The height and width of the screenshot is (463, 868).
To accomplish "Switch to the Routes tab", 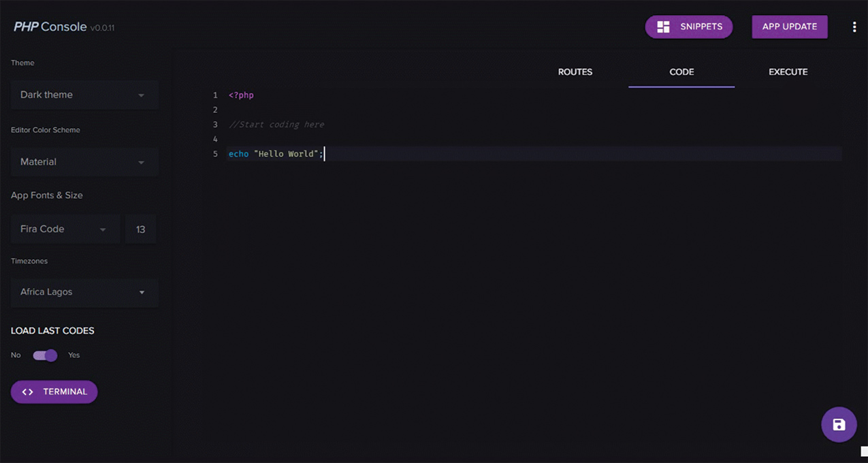I will click(575, 72).
